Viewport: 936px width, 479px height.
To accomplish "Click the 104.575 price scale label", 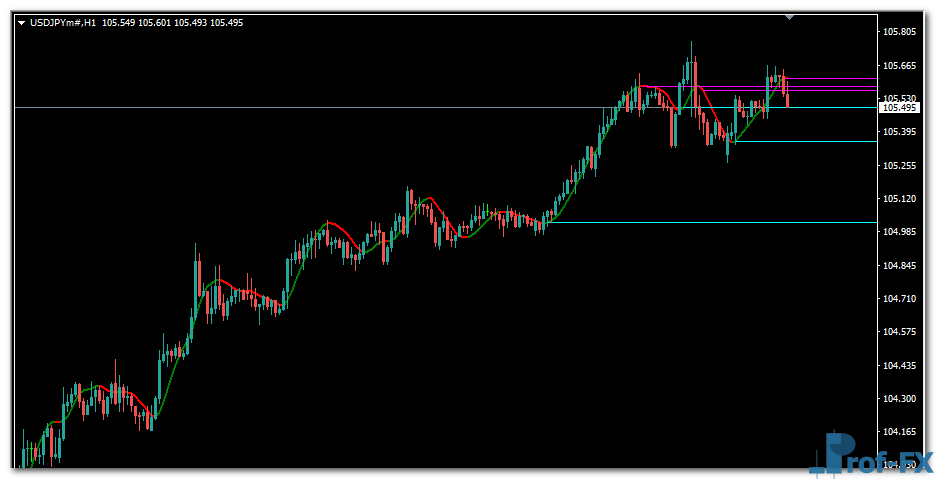I will pyautogui.click(x=900, y=332).
